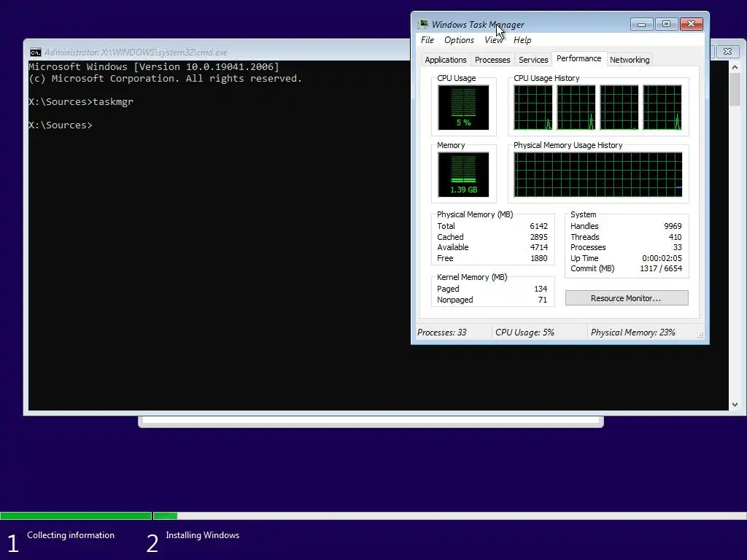Image resolution: width=747 pixels, height=560 pixels.
Task: Open the File menu in Task Manager
Action: 427,40
